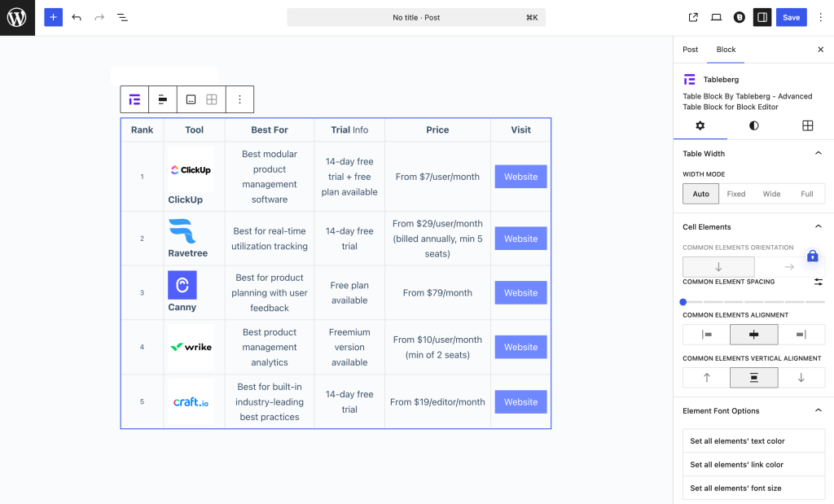The width and height of the screenshot is (834, 504).
Task: Open the document overview list view
Action: (x=122, y=18)
